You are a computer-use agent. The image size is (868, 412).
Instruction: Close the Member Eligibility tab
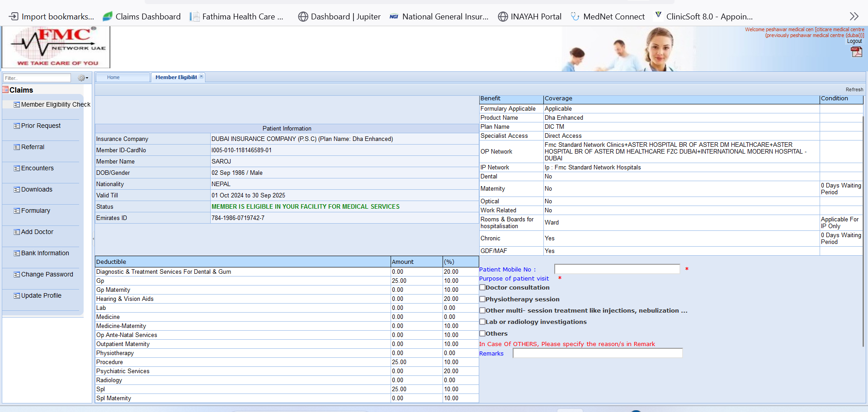202,76
